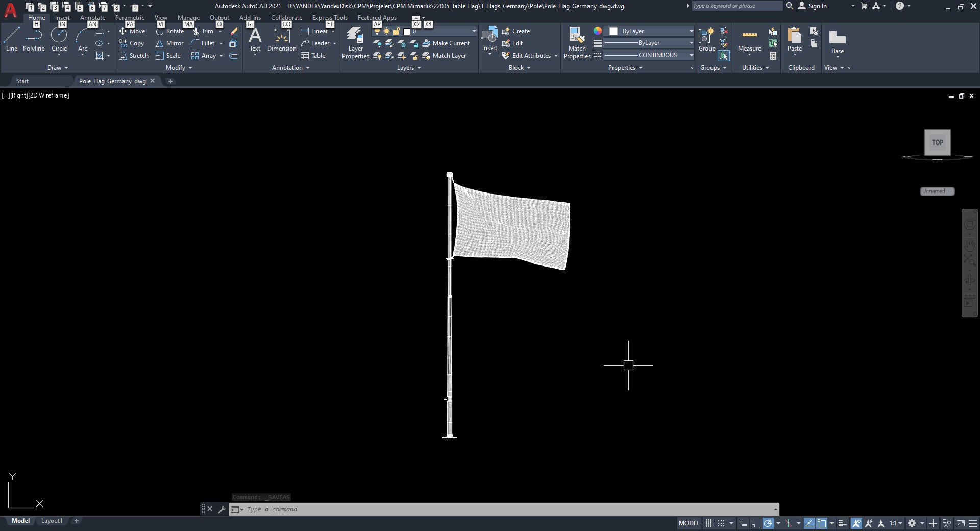980x531 pixels.
Task: Select the Polyline tool
Action: [x=34, y=40]
